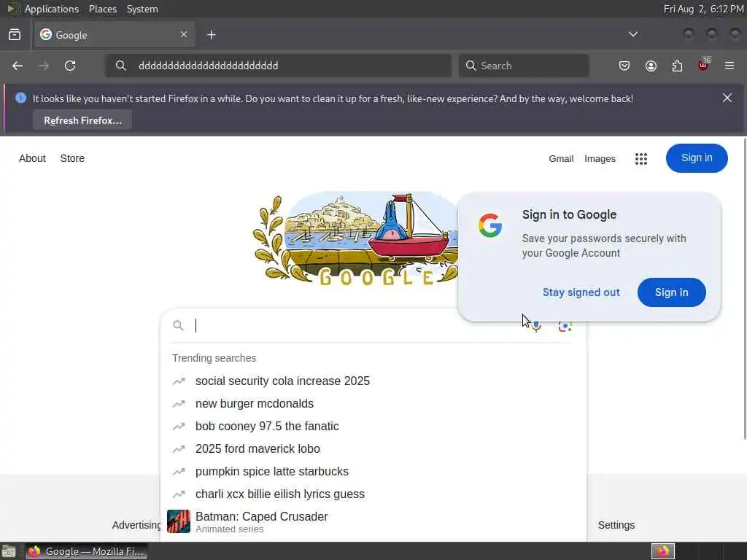Open the Settings link in the page footer
This screenshot has width=747, height=560.
[616, 525]
